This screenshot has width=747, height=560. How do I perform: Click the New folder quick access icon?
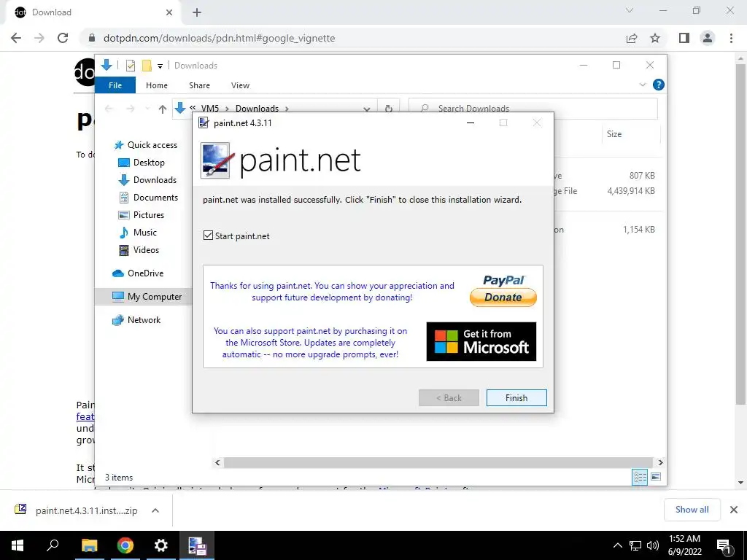pyautogui.click(x=147, y=65)
